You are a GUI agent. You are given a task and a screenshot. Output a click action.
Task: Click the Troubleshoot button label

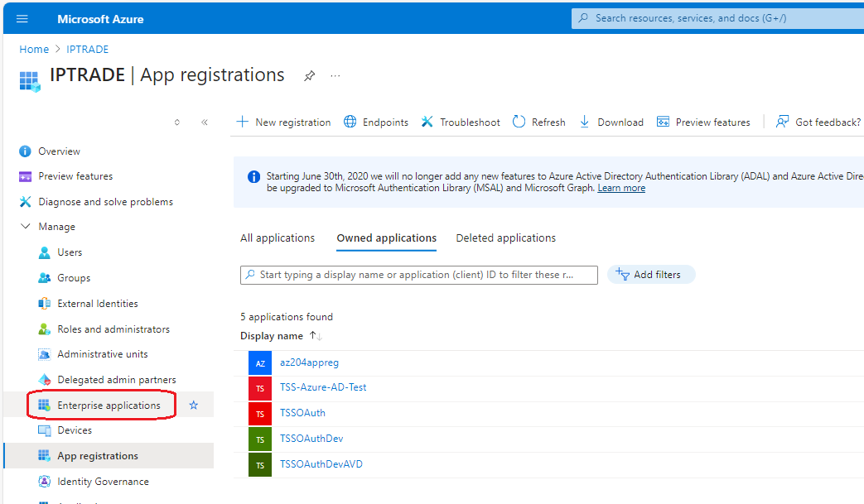470,122
